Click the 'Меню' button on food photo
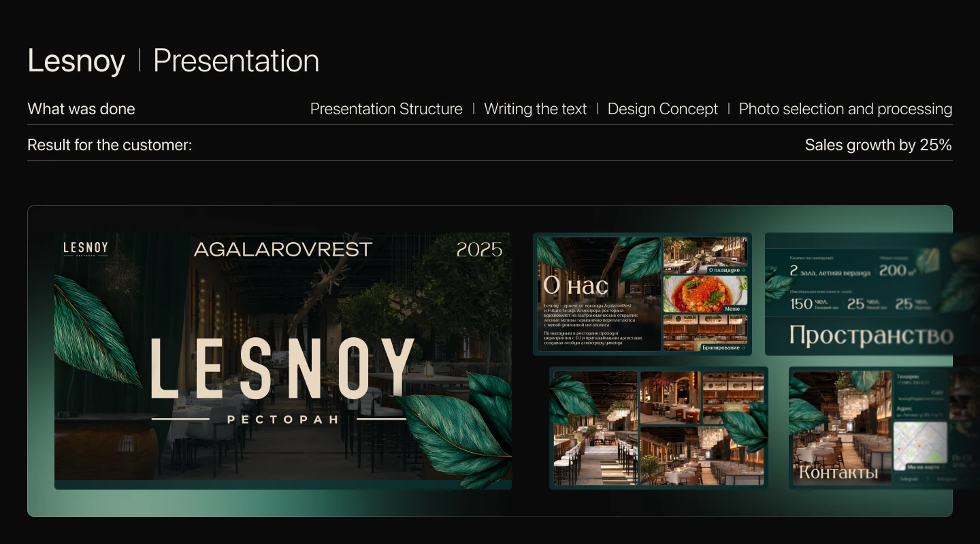 tap(734, 309)
